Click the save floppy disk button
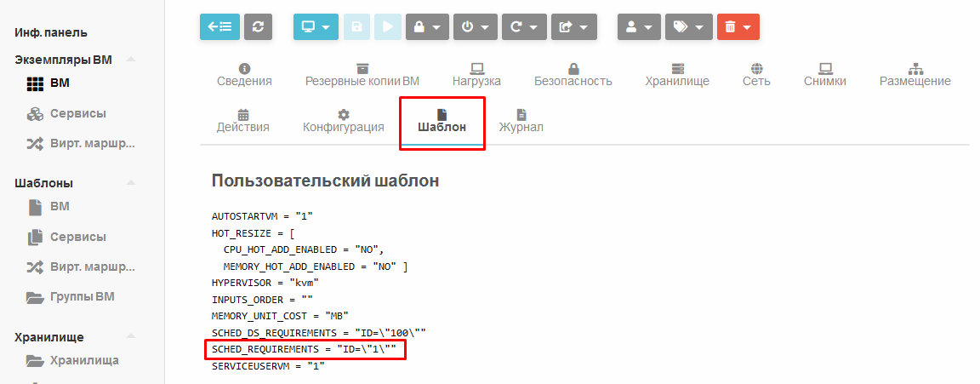This screenshot has height=384, width=980. click(x=357, y=27)
